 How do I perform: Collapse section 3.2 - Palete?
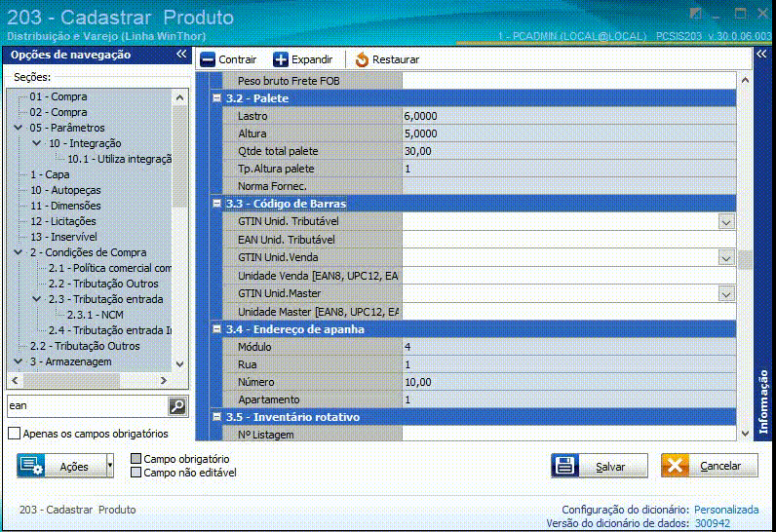coord(216,97)
